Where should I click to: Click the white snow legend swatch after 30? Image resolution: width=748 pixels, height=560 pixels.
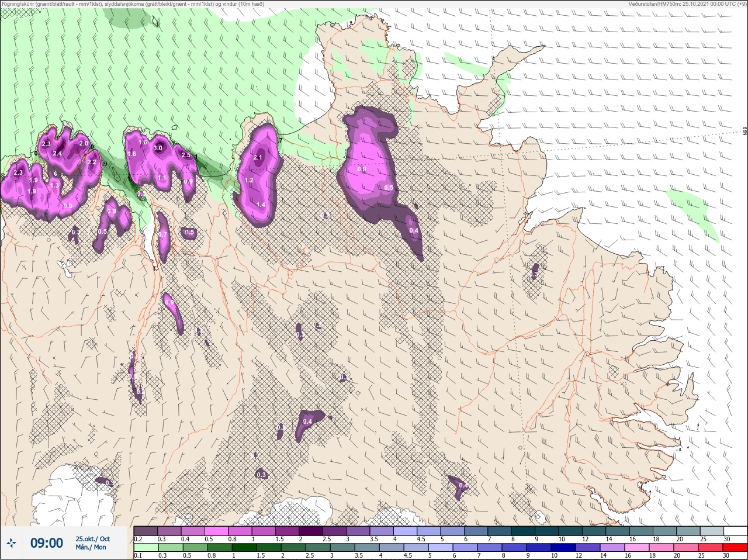(x=735, y=531)
